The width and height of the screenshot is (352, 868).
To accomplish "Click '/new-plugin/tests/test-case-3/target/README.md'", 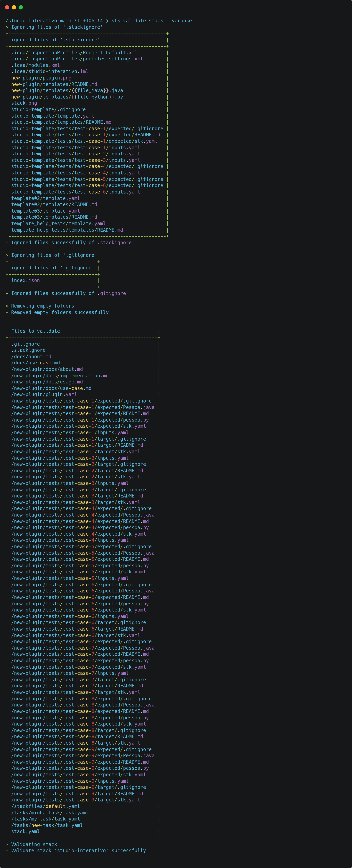I will pos(77,496).
